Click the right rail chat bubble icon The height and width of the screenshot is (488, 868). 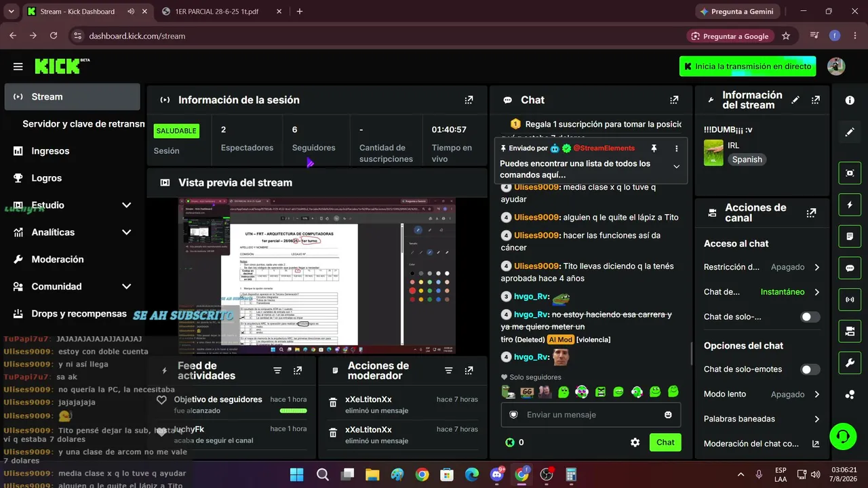[x=850, y=268]
